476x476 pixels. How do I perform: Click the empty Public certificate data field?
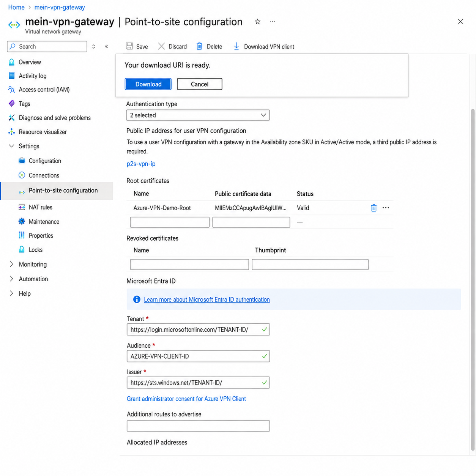[251, 222]
